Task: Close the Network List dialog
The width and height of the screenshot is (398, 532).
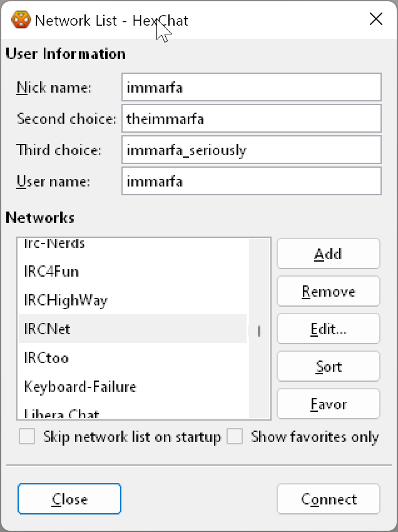Action: [x=69, y=499]
